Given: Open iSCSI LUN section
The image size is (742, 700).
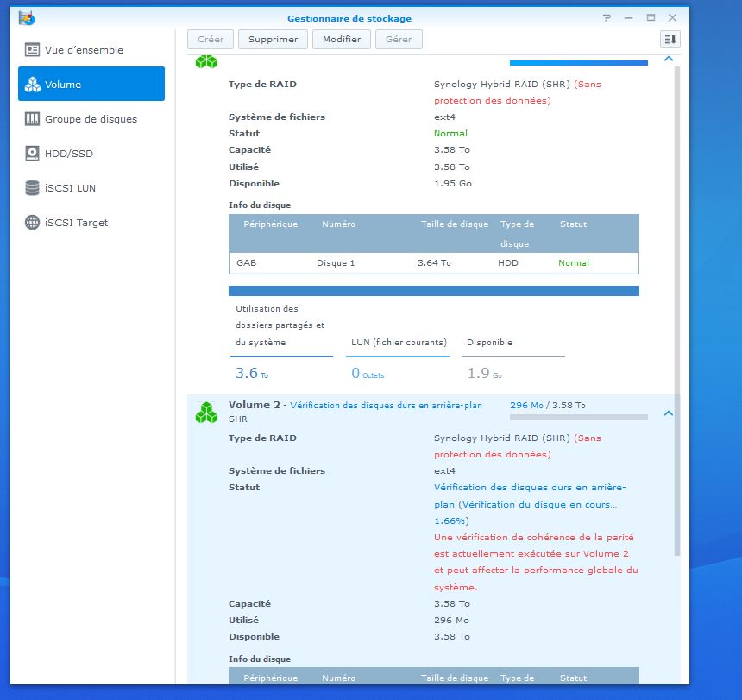Looking at the screenshot, I should pyautogui.click(x=91, y=188).
